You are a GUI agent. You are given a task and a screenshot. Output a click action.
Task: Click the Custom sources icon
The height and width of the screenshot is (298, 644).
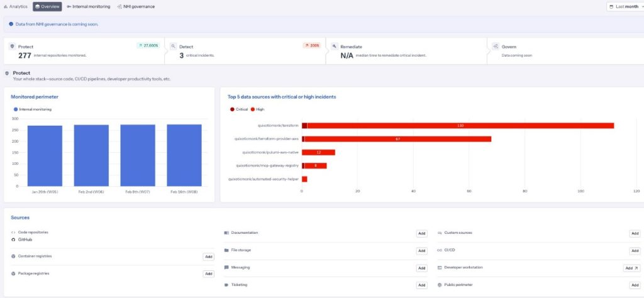click(440, 233)
